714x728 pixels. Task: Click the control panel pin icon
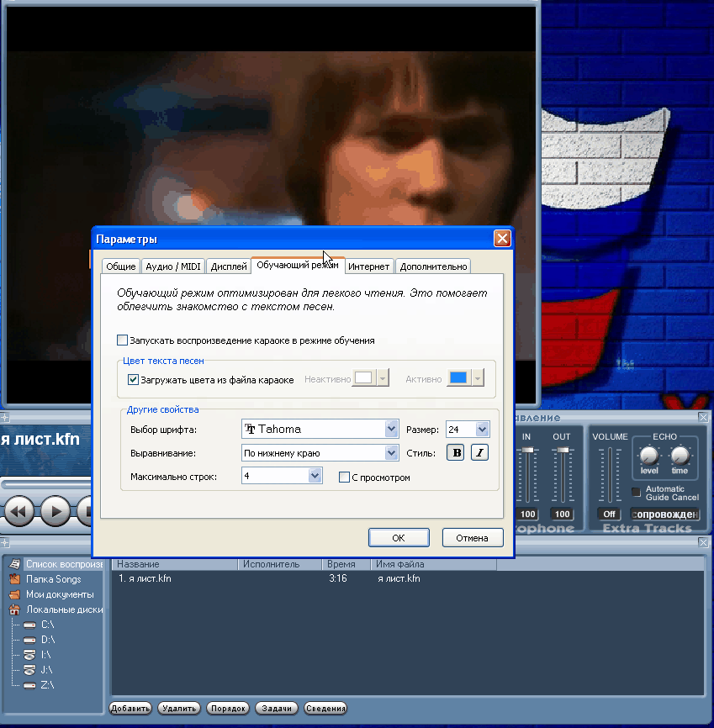(x=4, y=416)
